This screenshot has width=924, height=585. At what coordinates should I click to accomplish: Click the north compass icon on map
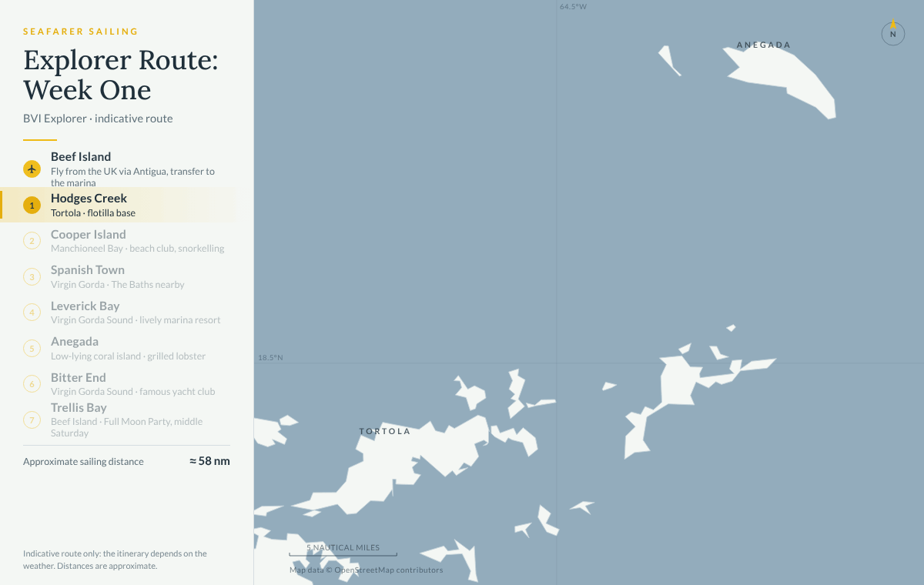click(893, 33)
